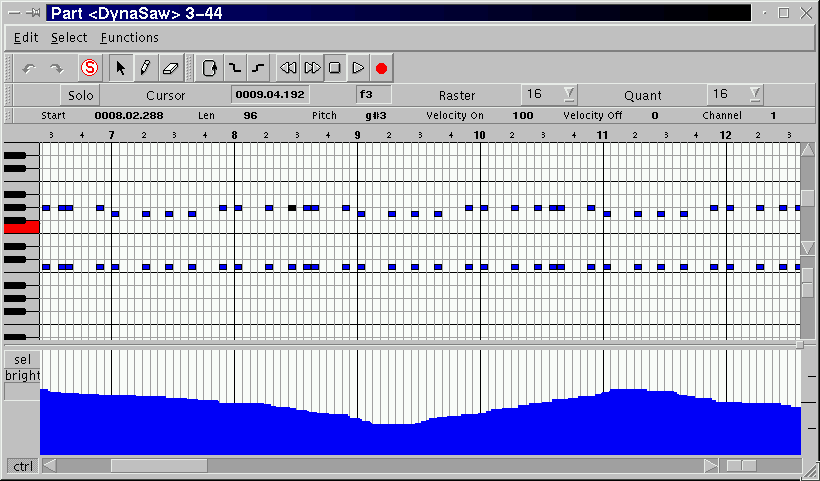Open the Edit menu

tap(26, 37)
